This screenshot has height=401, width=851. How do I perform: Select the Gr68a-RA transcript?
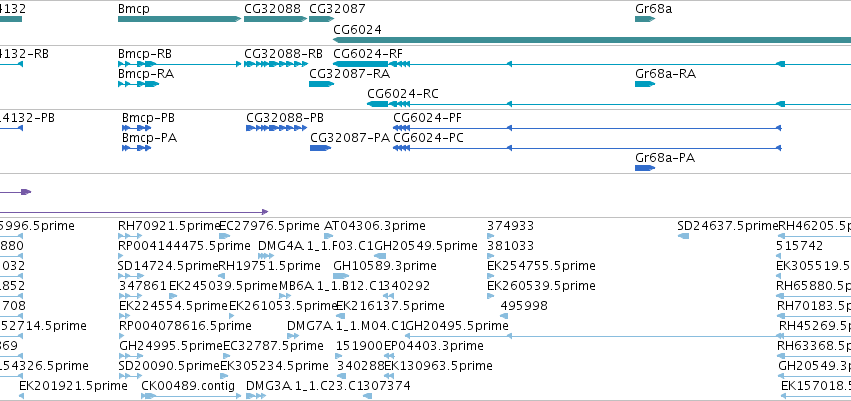645,84
